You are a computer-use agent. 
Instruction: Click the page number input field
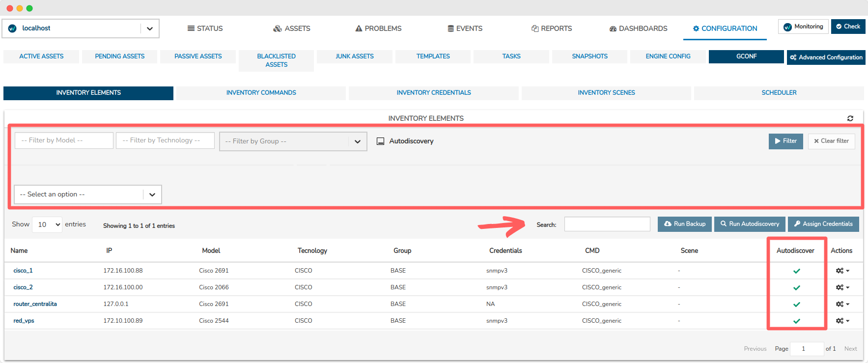[x=807, y=349]
